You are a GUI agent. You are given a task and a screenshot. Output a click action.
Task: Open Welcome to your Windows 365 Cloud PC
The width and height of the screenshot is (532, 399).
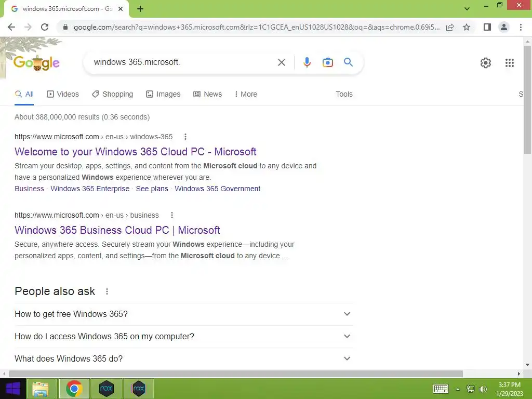point(136,152)
